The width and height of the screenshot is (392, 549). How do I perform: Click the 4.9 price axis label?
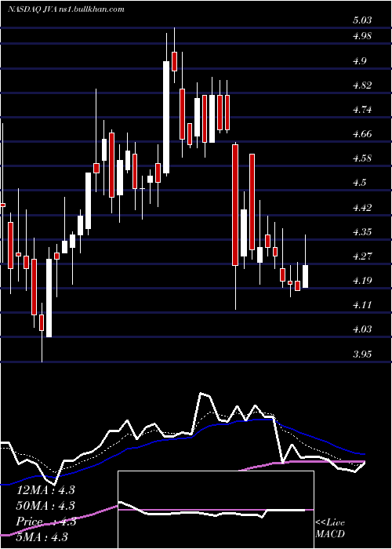361,61
